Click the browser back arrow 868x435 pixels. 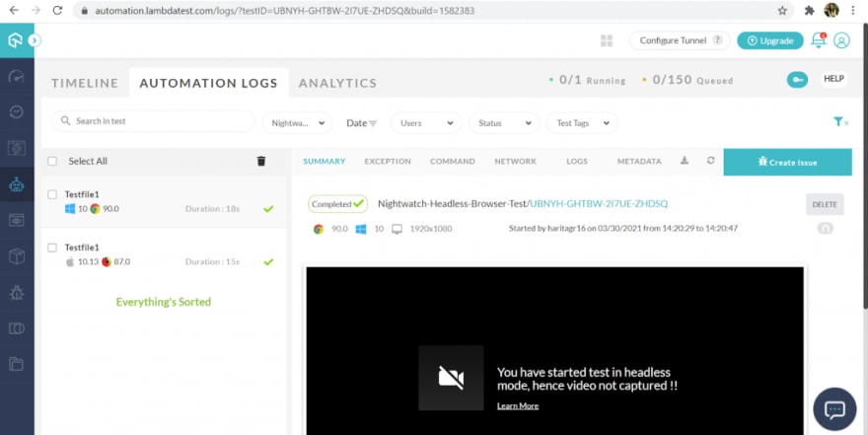(14, 11)
